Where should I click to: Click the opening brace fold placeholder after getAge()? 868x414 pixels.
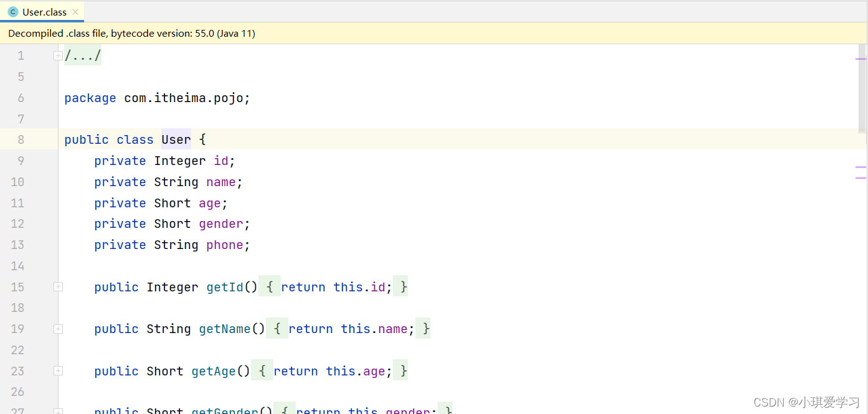262,371
